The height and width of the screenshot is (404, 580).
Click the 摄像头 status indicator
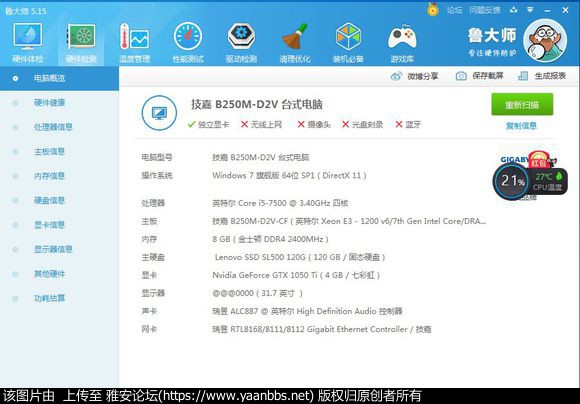coord(314,125)
